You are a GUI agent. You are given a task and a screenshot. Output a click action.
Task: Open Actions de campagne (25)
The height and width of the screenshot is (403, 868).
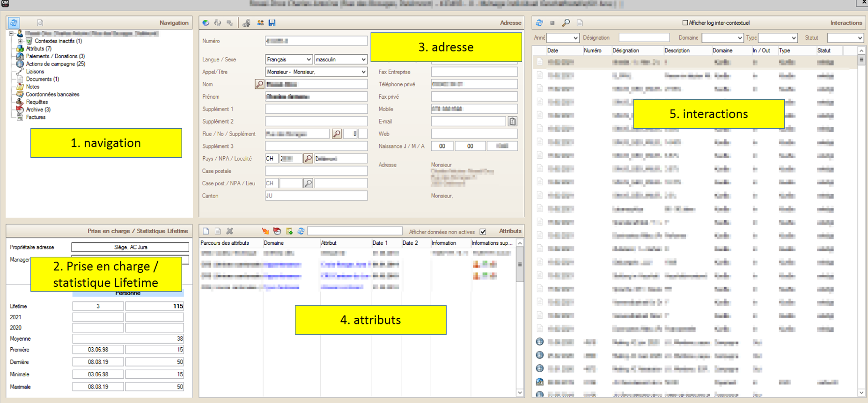click(x=55, y=64)
